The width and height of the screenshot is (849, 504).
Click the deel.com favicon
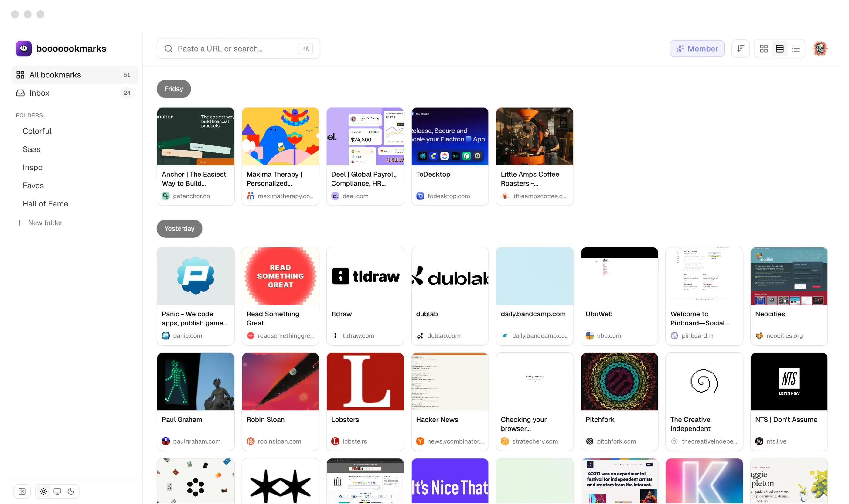(x=335, y=196)
